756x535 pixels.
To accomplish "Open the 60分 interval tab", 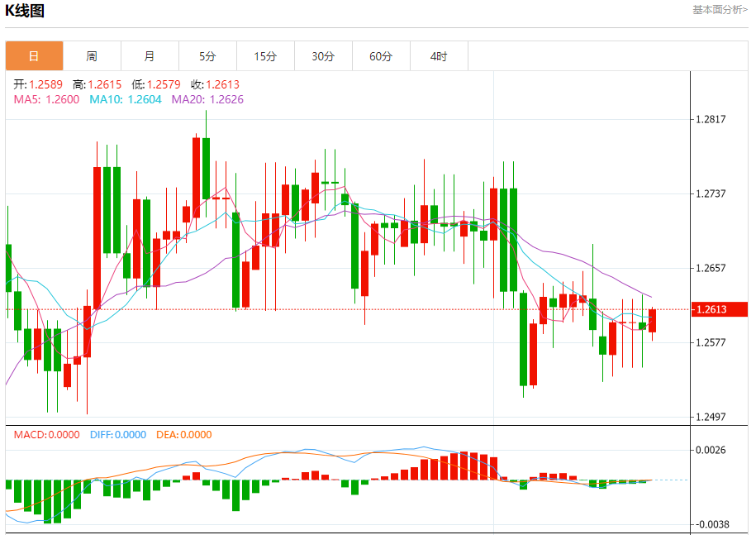I will (382, 56).
